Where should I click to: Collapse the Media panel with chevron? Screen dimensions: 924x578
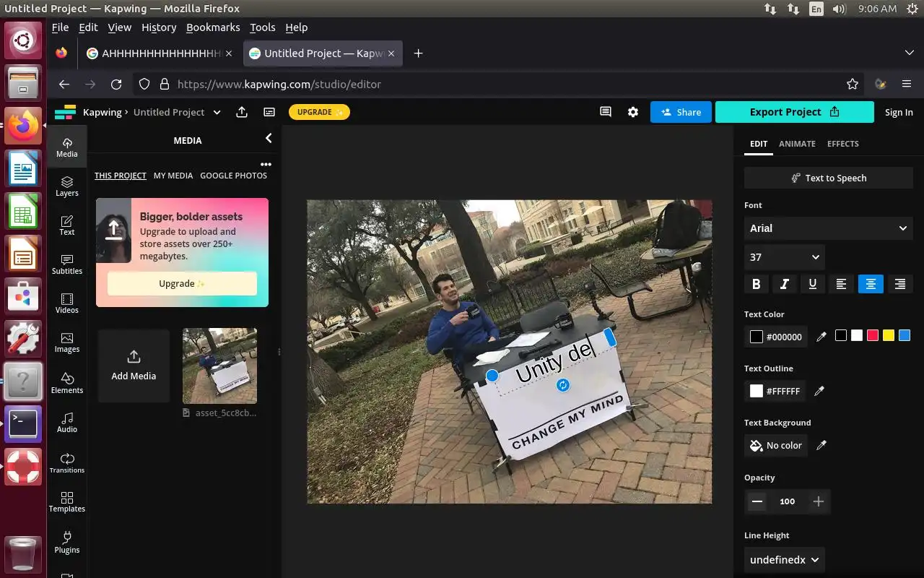(269, 138)
